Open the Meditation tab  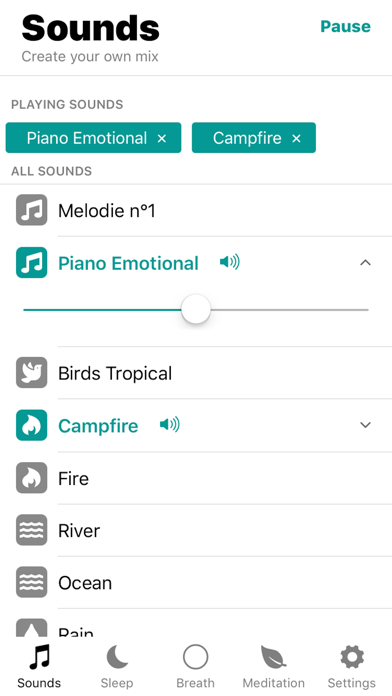[x=273, y=666]
